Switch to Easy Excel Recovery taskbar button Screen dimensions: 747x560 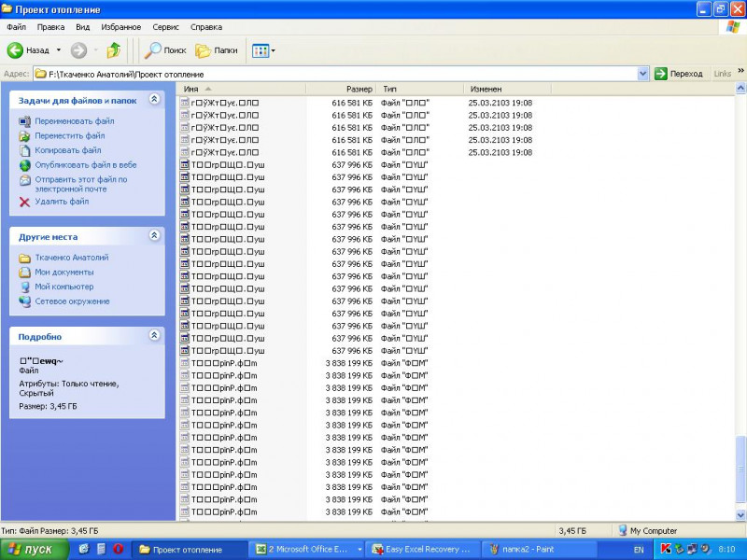point(423,550)
